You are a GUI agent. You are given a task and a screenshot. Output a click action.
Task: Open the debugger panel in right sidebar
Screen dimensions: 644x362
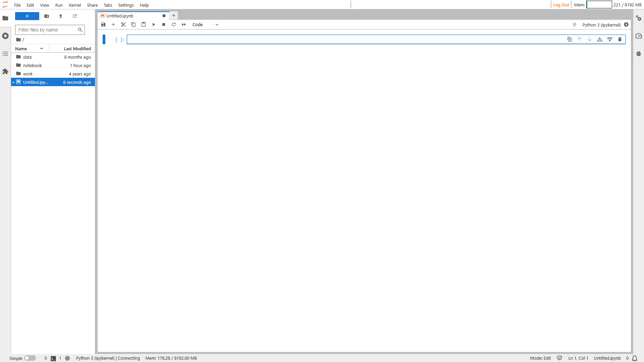[639, 54]
